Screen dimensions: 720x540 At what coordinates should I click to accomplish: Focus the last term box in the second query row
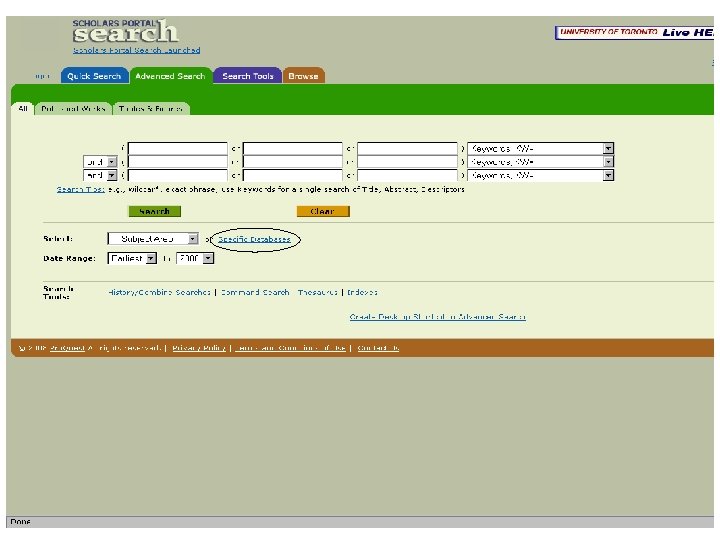pos(407,162)
